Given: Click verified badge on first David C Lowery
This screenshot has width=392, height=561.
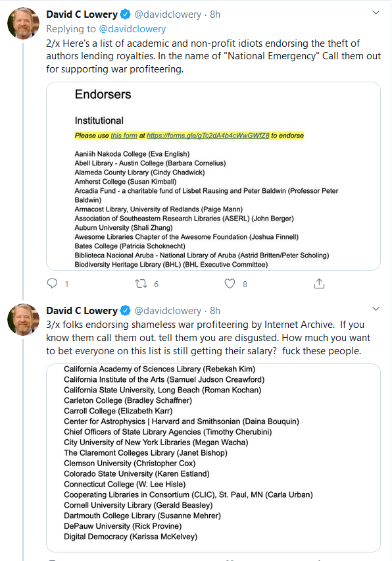Looking at the screenshot, I should (125, 14).
